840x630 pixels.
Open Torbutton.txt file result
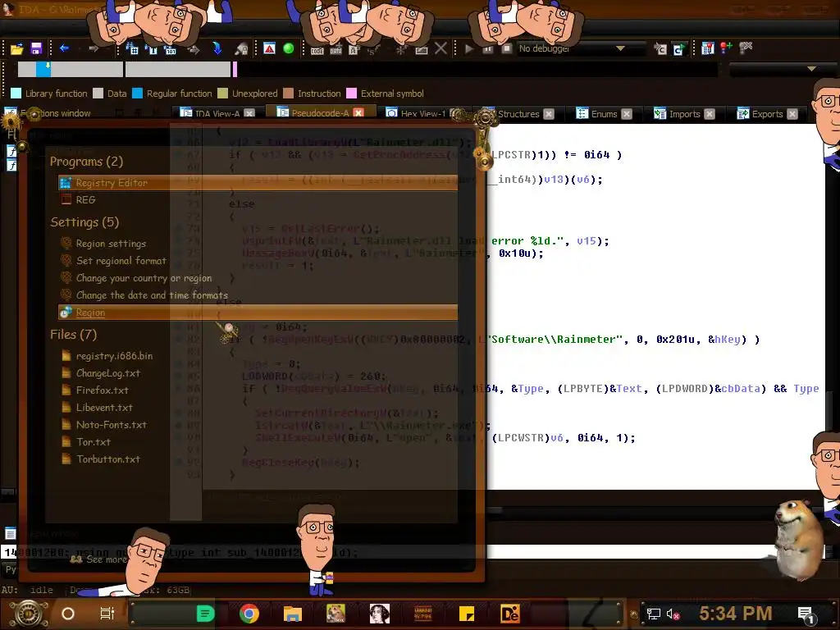[x=107, y=459]
